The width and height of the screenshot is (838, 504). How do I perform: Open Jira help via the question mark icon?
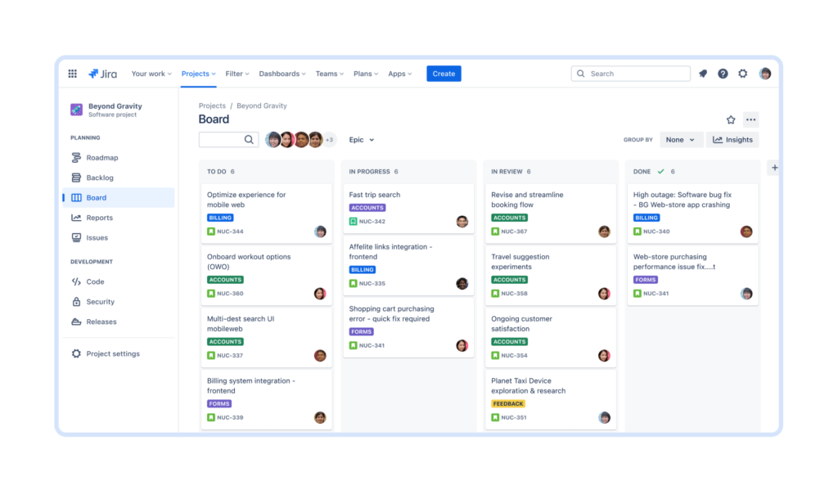pyautogui.click(x=723, y=74)
